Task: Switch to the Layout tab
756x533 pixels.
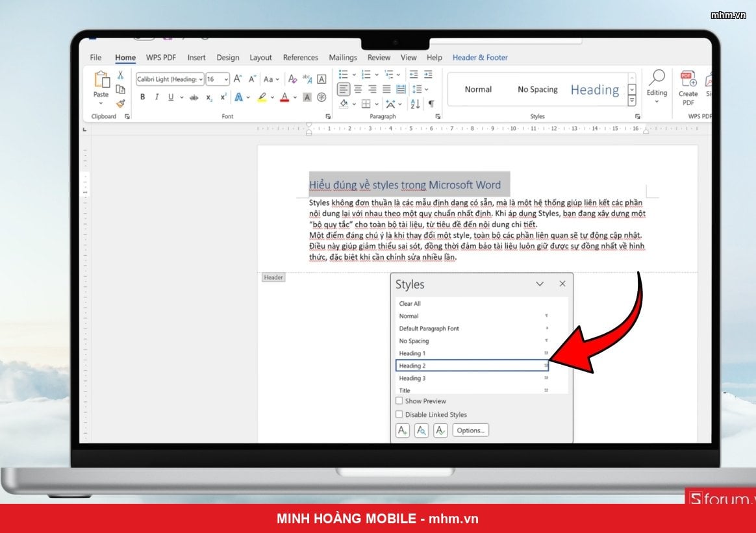Action: pos(260,57)
